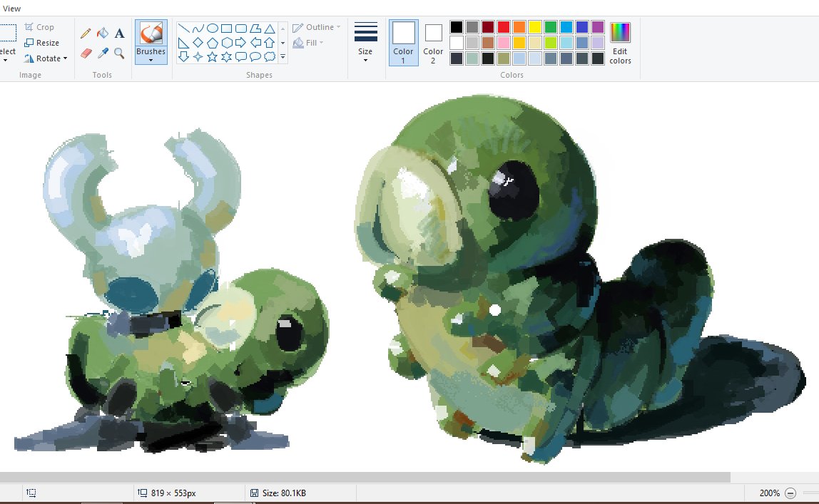Choose the Triangle shape
Viewport: 819px width, 504px height.
[270, 29]
